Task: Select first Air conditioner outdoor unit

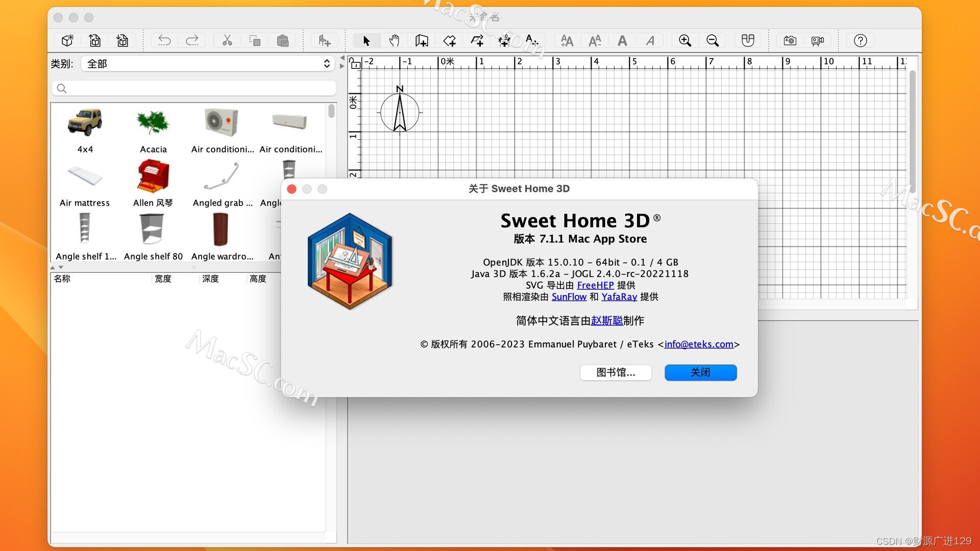Action: coord(222,131)
